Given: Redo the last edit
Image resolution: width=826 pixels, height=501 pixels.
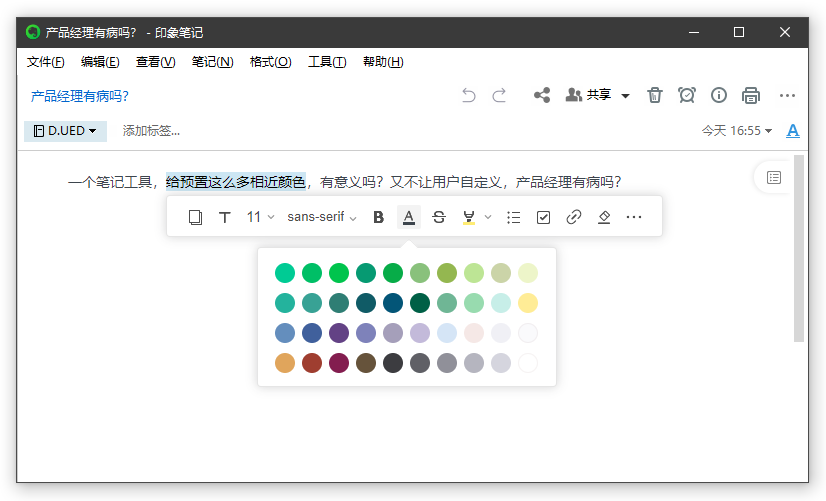Looking at the screenshot, I should pyautogui.click(x=499, y=95).
